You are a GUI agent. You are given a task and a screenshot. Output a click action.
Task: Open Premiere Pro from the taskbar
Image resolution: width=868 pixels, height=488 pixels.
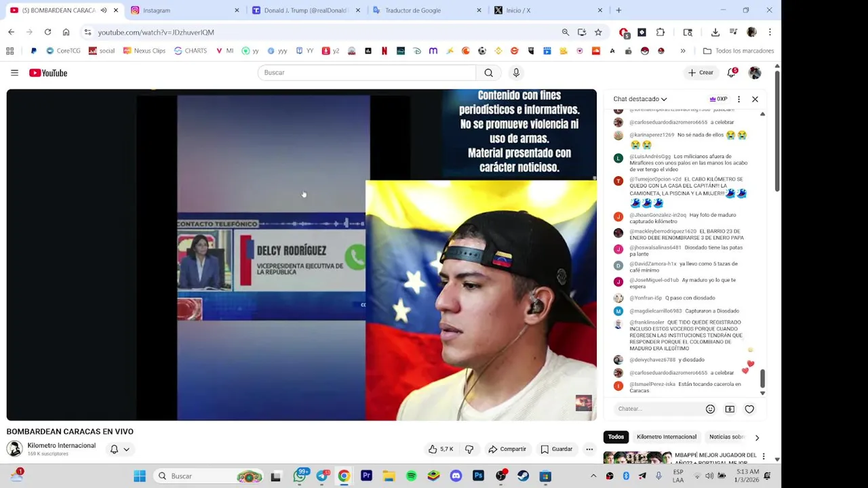[x=366, y=476]
